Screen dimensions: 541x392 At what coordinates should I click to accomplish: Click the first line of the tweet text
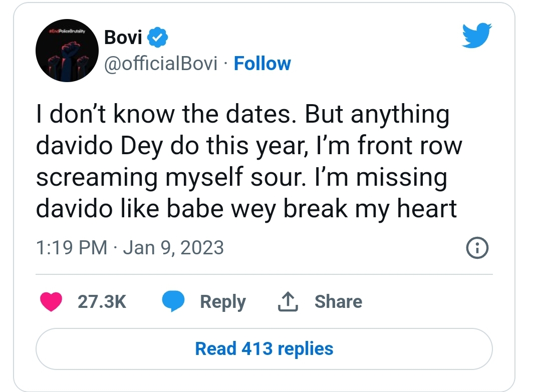[243, 114]
